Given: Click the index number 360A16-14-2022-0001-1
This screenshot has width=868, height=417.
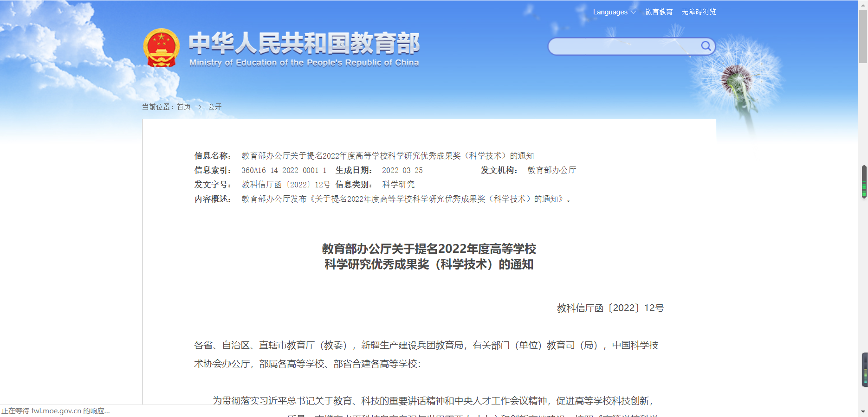Looking at the screenshot, I should tap(284, 170).
